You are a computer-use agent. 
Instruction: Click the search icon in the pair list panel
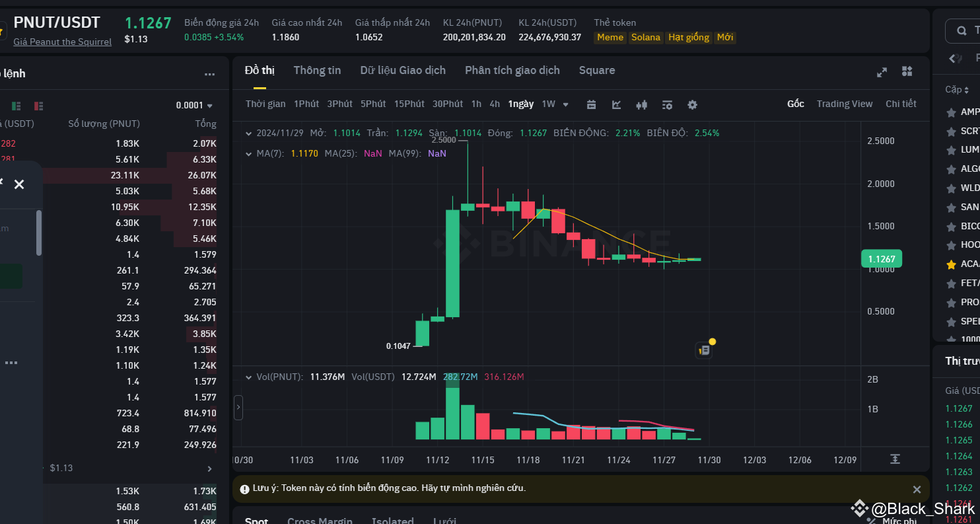961,30
